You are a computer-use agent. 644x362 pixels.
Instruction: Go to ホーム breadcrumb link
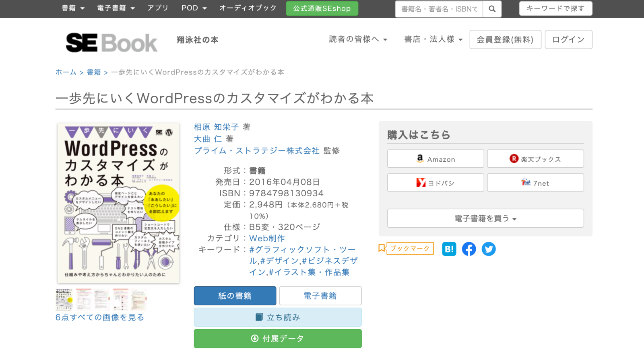[66, 72]
